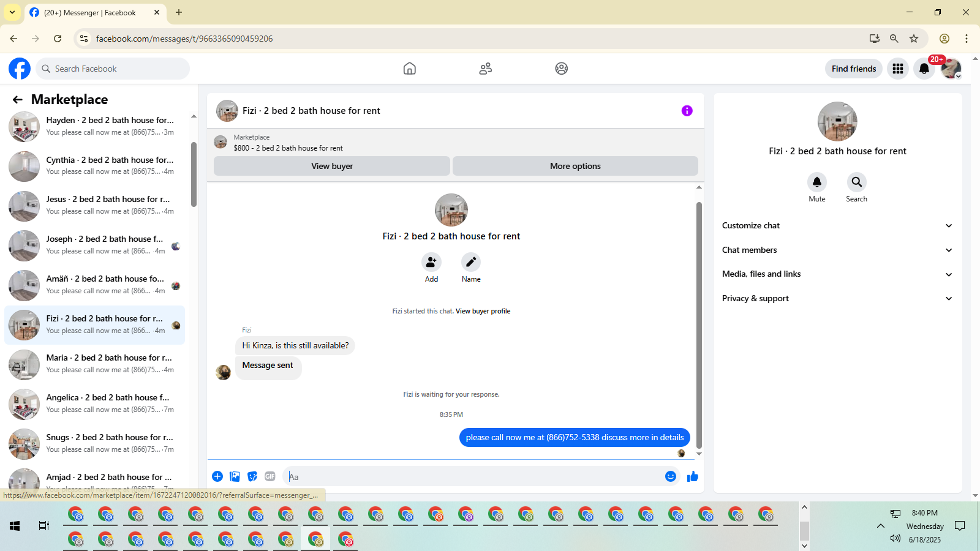
Task: Open more actions plus icon in composer
Action: tap(217, 476)
